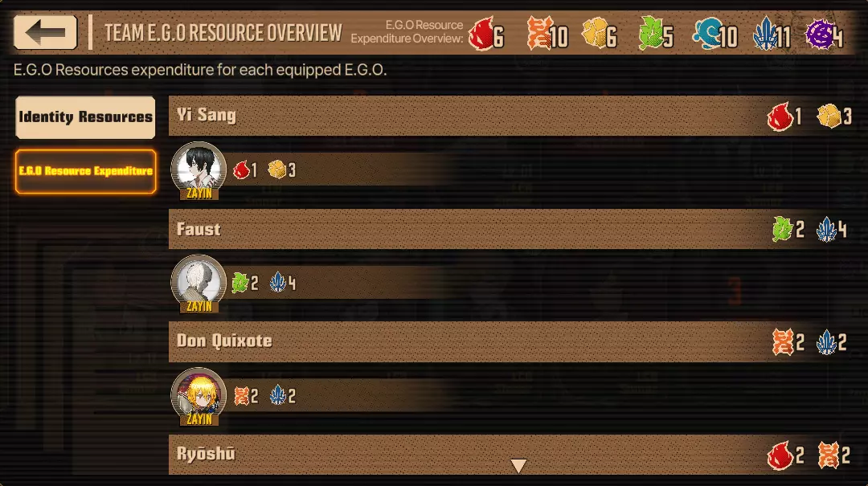Select the orange Lust resource icon in overview
Image resolution: width=868 pixels, height=486 pixels.
(x=538, y=33)
